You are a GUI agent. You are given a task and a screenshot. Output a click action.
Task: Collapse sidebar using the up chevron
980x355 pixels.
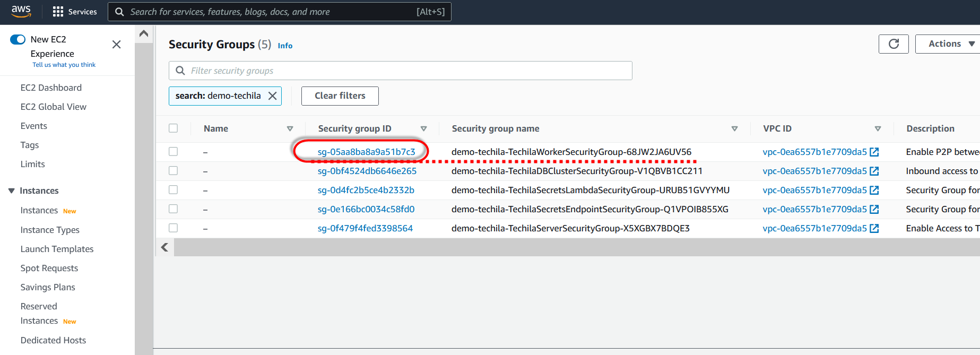pos(144,34)
